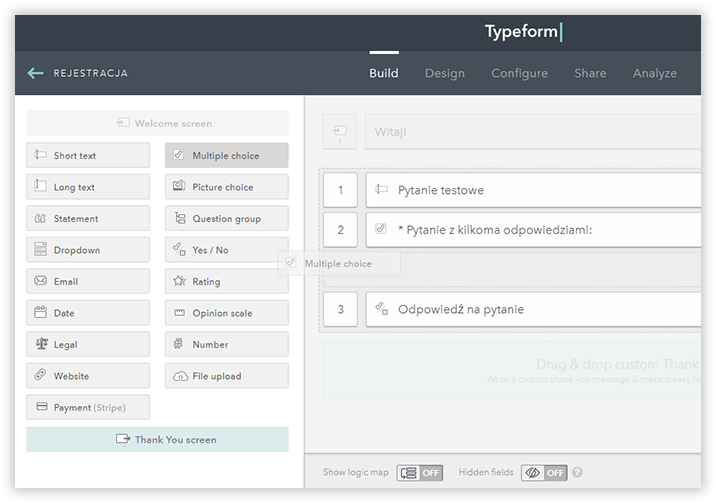
Task: Click the File upload cloud icon
Action: pos(180,376)
